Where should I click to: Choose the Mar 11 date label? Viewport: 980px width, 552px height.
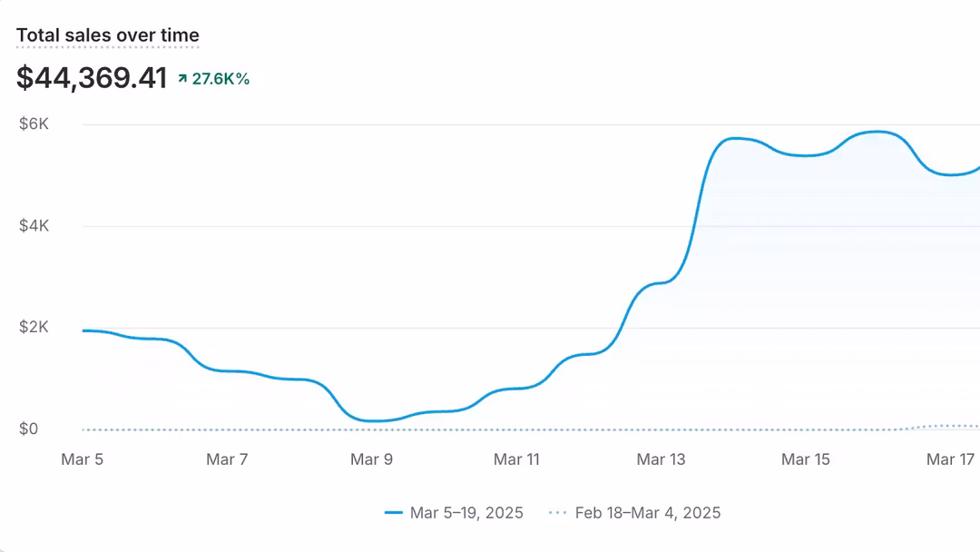point(516,459)
